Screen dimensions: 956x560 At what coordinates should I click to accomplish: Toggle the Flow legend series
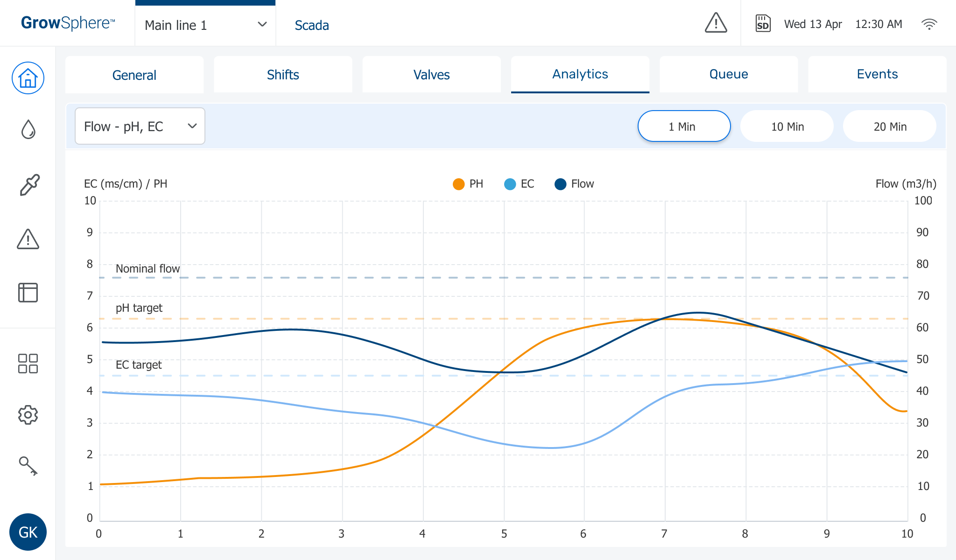pos(574,184)
